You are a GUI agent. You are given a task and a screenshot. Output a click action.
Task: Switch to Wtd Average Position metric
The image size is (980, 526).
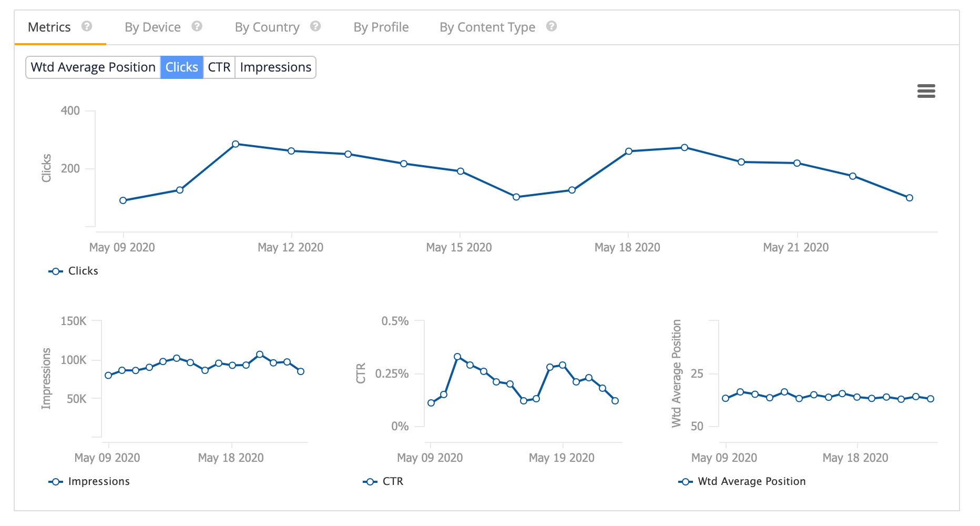point(93,67)
